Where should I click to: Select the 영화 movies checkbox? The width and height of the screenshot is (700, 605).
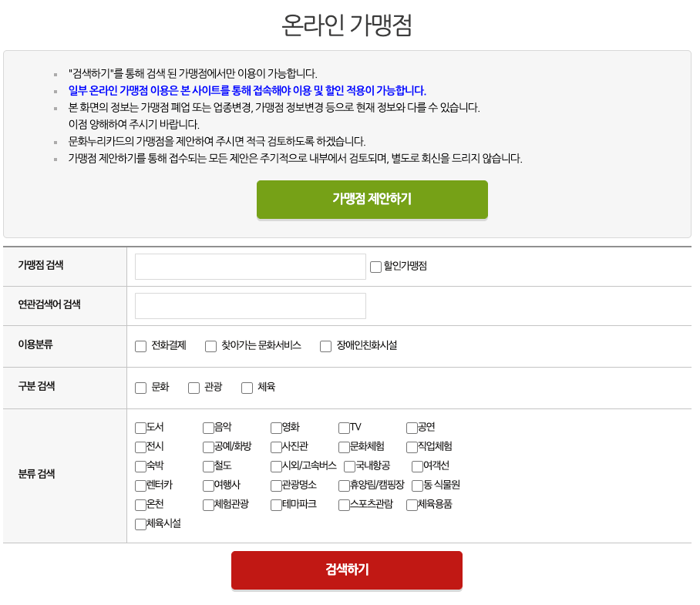point(275,428)
